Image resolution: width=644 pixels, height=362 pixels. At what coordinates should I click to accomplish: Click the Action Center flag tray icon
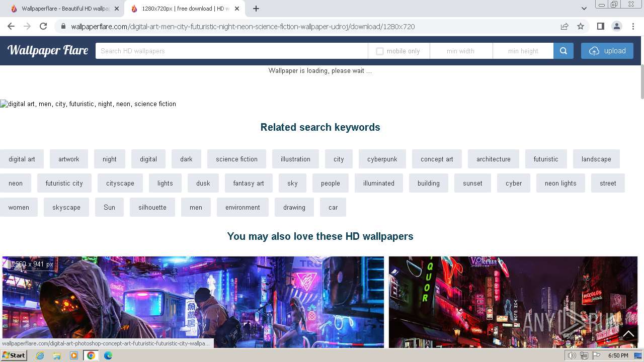pos(596,355)
